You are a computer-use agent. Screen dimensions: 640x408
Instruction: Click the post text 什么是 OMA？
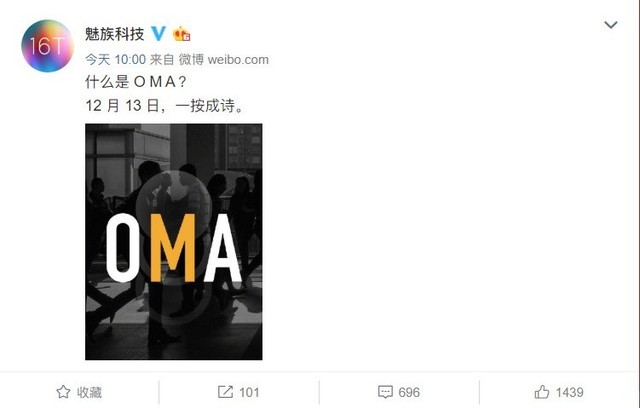coord(136,82)
